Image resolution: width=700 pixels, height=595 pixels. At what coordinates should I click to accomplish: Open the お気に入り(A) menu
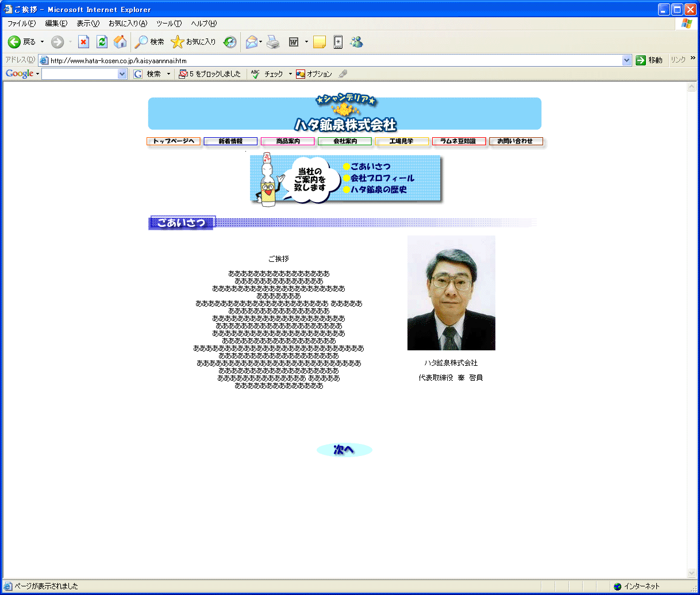pyautogui.click(x=128, y=24)
